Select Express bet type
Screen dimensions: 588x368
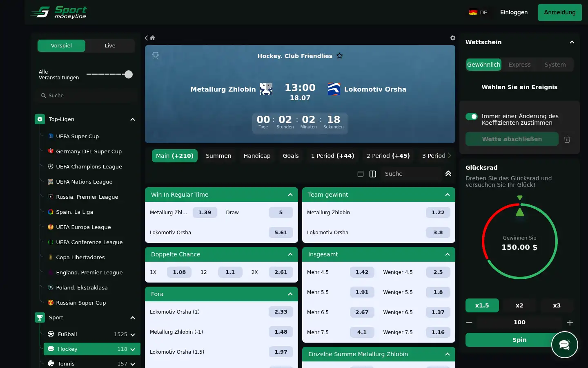pos(519,65)
